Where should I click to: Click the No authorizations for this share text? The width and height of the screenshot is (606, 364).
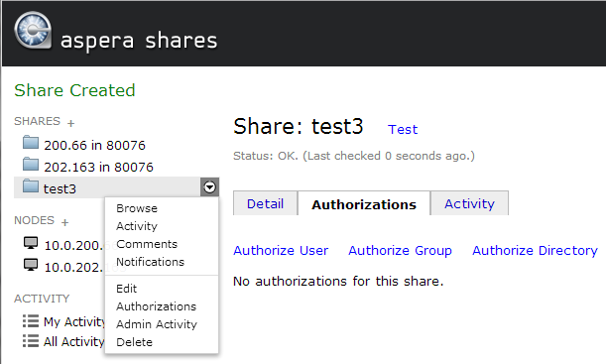point(338,281)
